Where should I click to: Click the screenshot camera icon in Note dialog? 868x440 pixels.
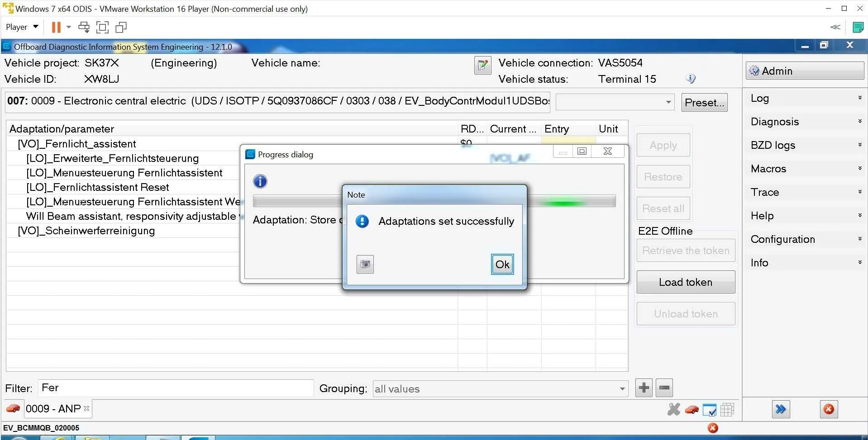pyautogui.click(x=365, y=265)
